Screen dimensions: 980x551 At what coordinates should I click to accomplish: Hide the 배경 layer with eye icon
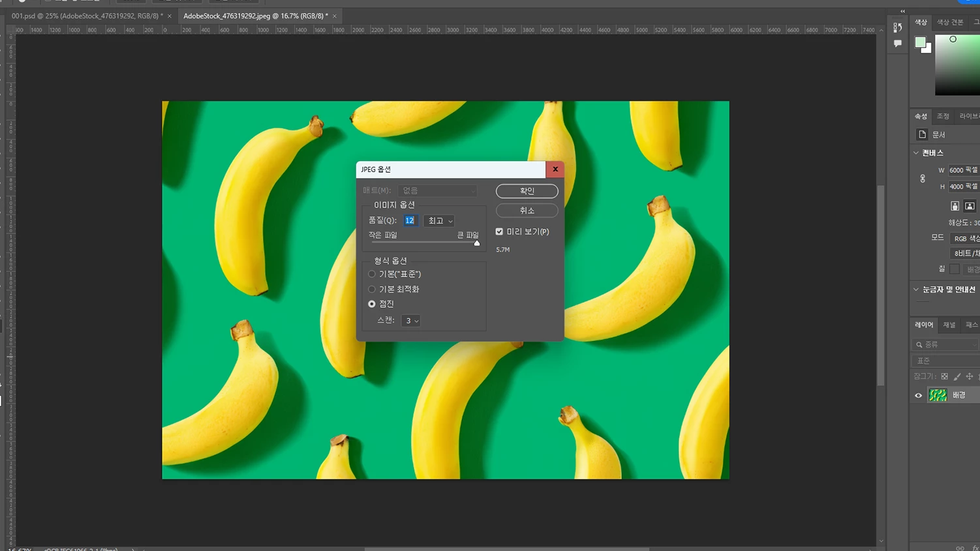pos(918,395)
